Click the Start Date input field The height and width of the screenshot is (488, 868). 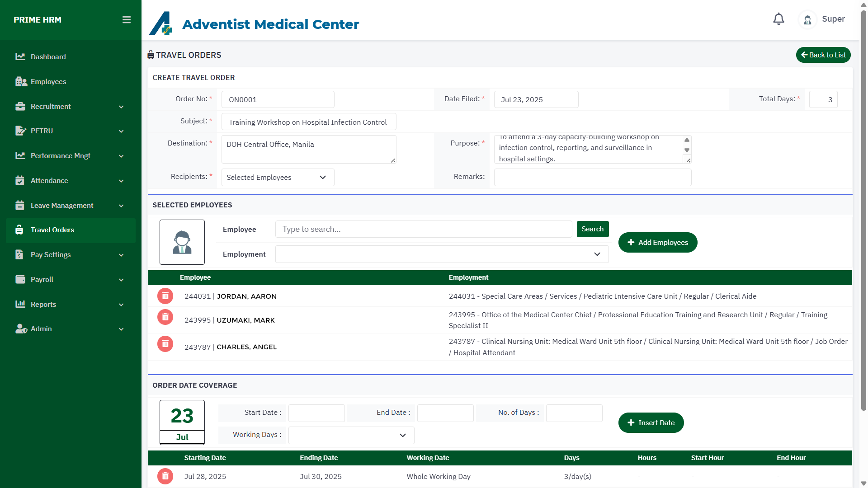coord(316,413)
